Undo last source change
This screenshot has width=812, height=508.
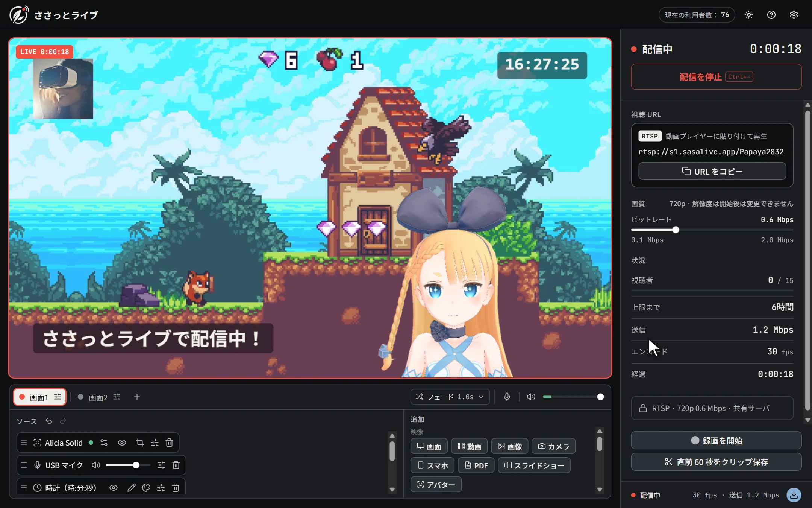48,421
